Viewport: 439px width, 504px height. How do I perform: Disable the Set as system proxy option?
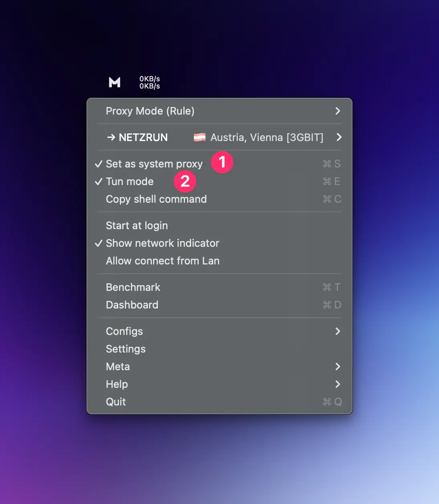(154, 164)
